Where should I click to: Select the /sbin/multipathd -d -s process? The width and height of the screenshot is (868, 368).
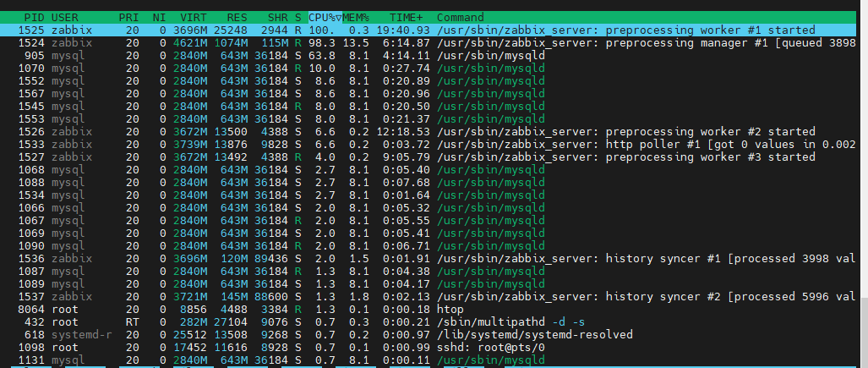point(428,322)
